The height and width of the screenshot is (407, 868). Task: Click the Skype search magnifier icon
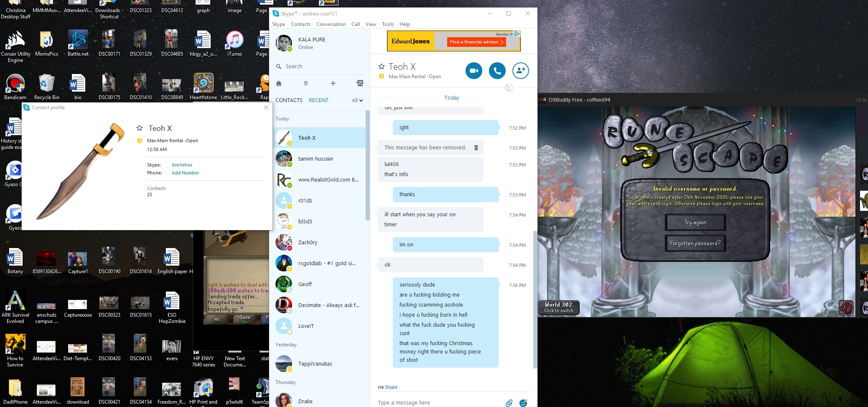pos(279,67)
